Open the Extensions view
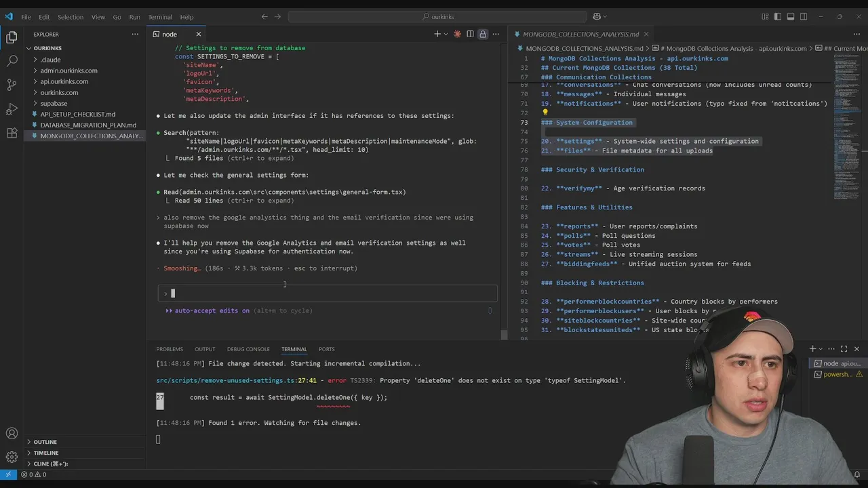The width and height of the screenshot is (868, 488). point(12,133)
